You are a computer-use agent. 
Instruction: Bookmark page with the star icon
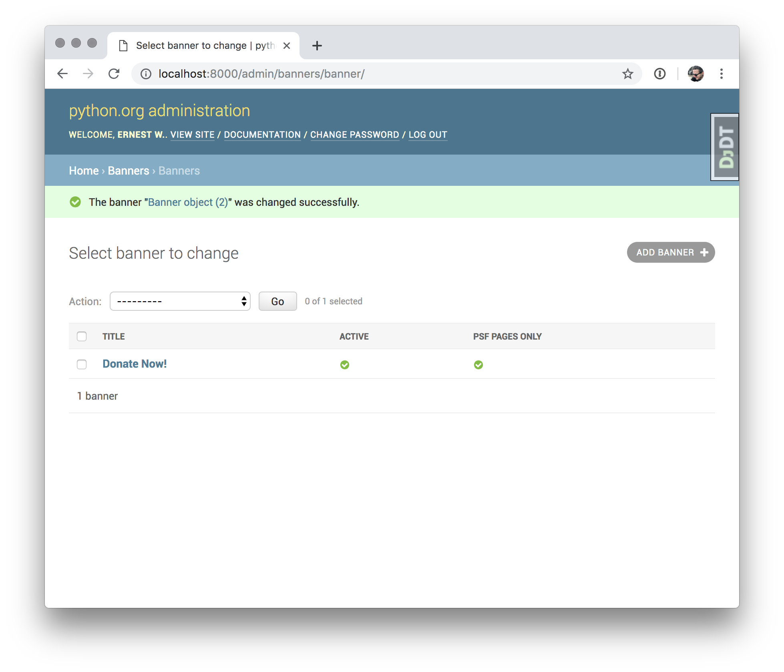pos(627,74)
